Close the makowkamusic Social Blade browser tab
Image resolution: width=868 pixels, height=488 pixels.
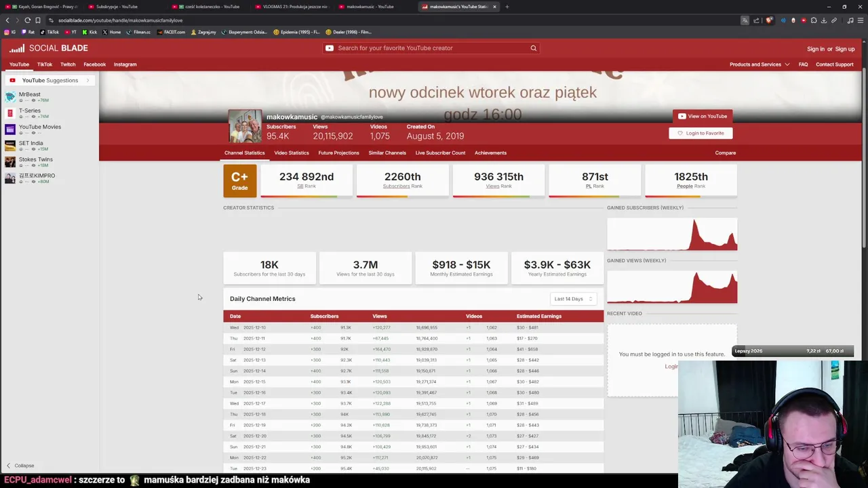coord(494,7)
